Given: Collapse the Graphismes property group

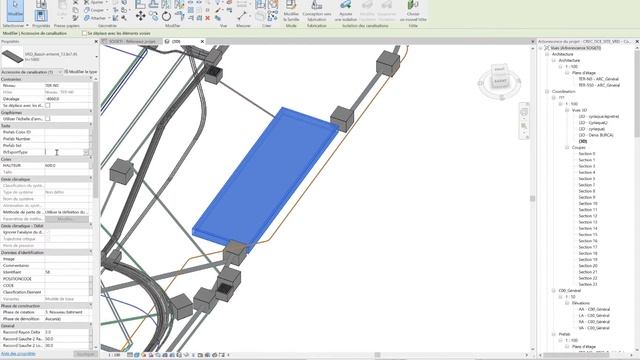Looking at the screenshot, I should pyautogui.click(x=91, y=112).
